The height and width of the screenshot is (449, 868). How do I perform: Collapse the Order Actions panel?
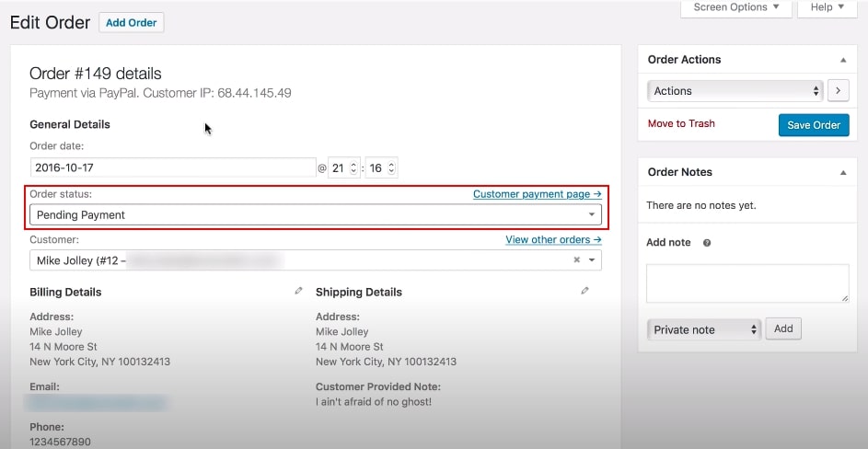843,60
